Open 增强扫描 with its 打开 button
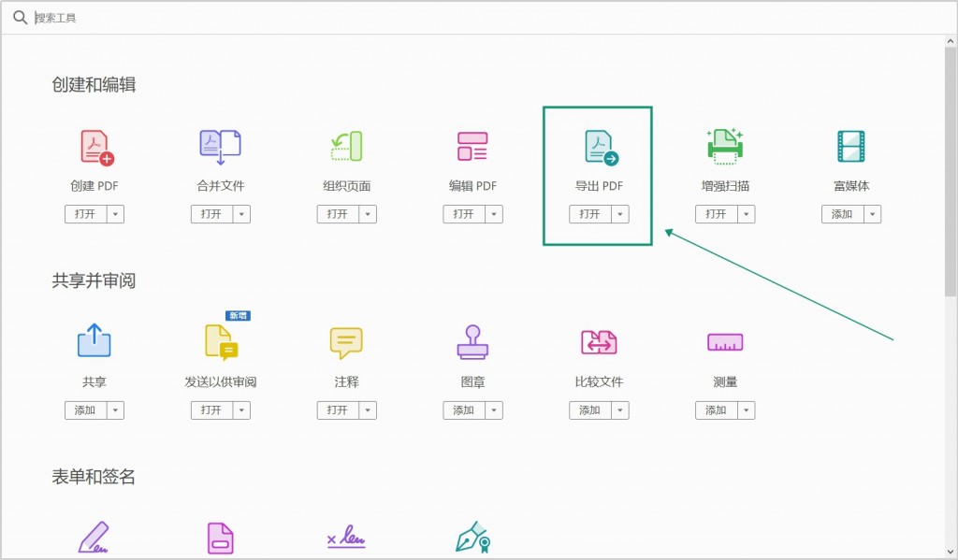This screenshot has height=560, width=958. point(716,214)
